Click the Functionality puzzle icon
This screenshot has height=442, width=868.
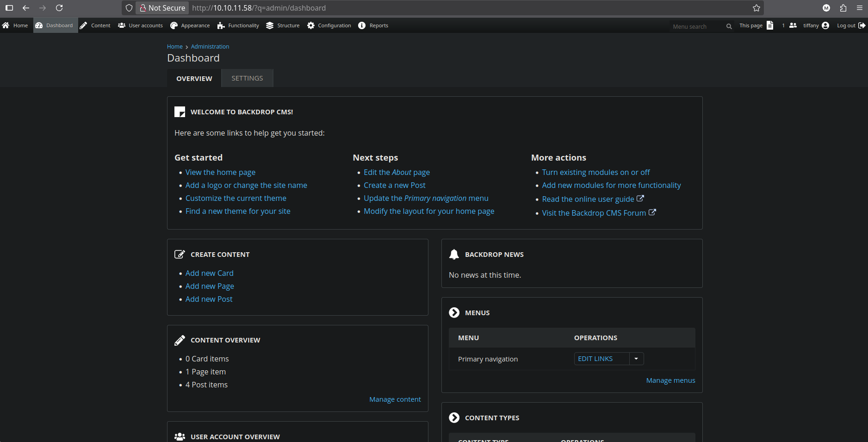[221, 25]
